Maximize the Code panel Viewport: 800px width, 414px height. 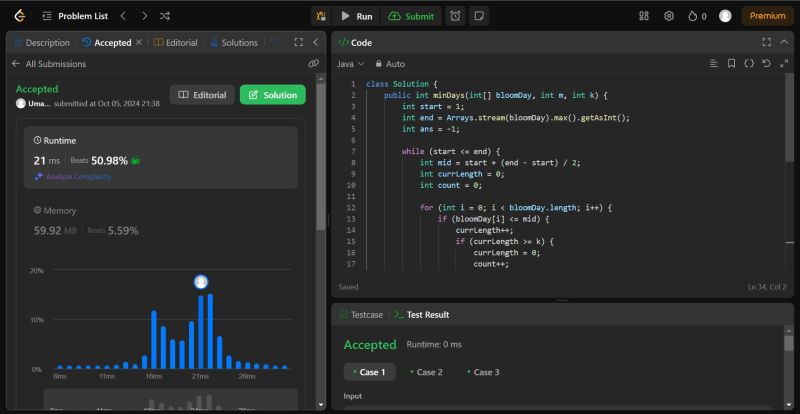coord(766,42)
